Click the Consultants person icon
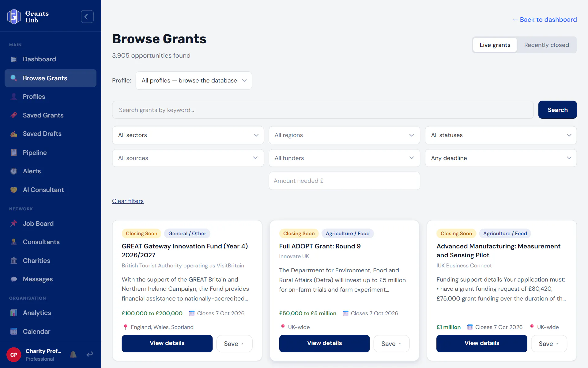Viewport: 588px width, 368px height. pos(14,242)
